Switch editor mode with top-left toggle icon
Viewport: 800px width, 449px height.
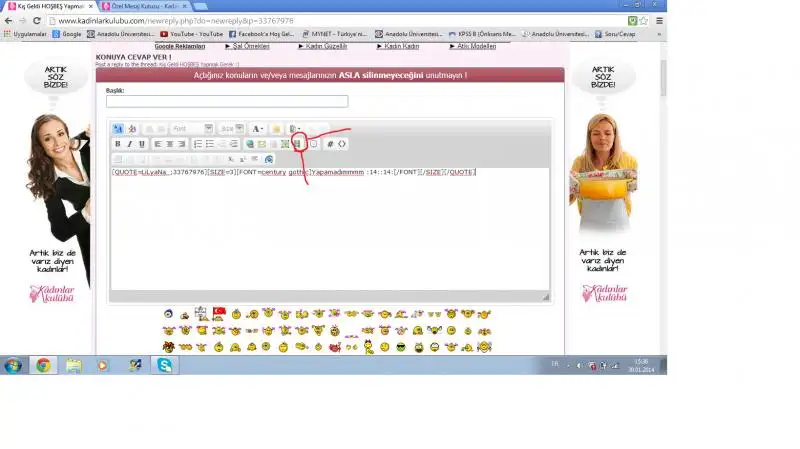(118, 129)
